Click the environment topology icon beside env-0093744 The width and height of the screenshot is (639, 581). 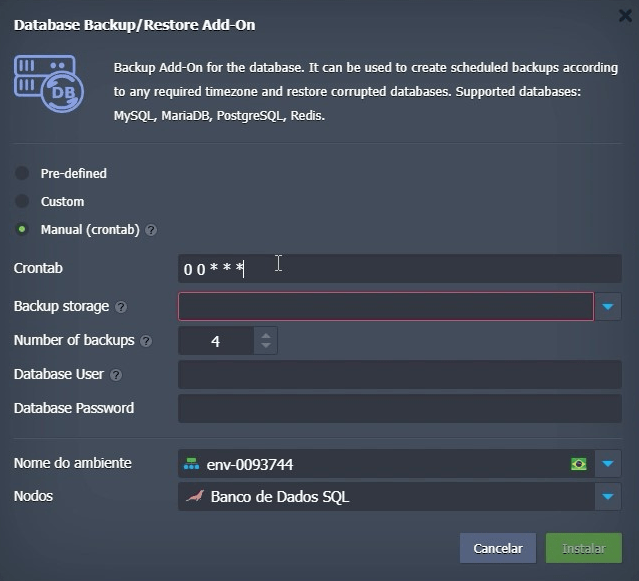click(191, 464)
